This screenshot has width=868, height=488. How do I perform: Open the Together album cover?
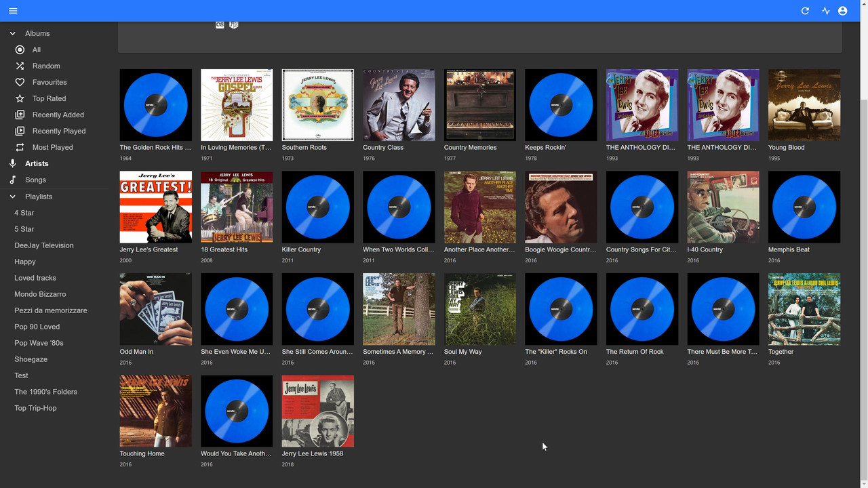click(x=804, y=309)
